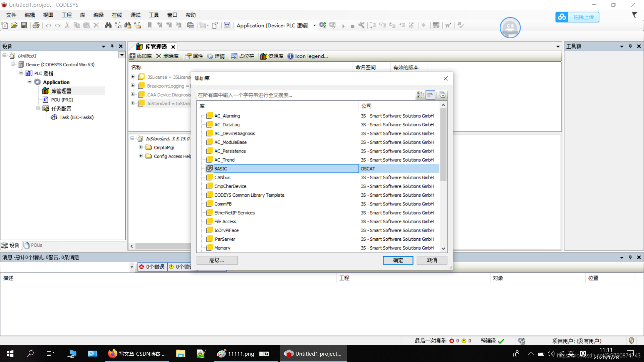644x362 pixels.
Task: Step into using the debug toolbar icon
Action: click(x=382, y=25)
